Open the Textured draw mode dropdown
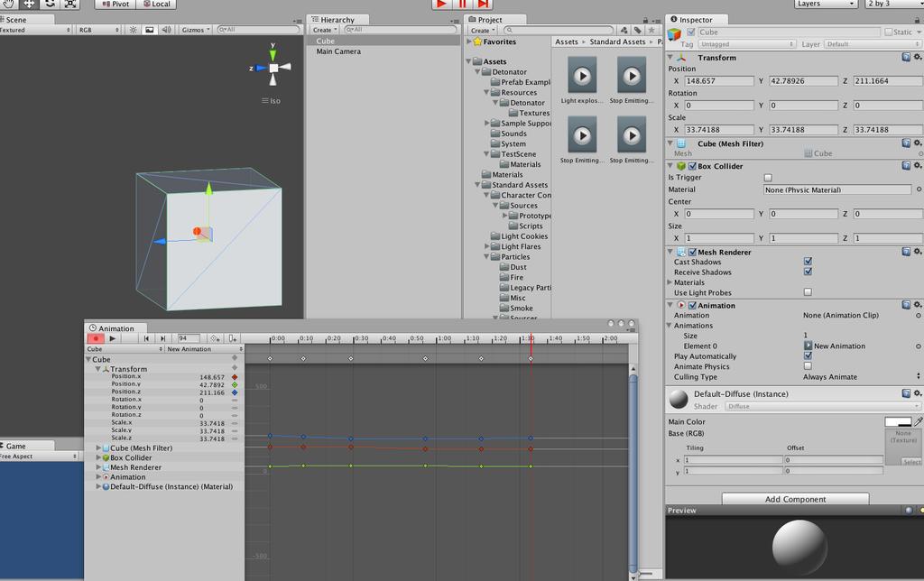Screen dimensions: 924x581 [35, 30]
